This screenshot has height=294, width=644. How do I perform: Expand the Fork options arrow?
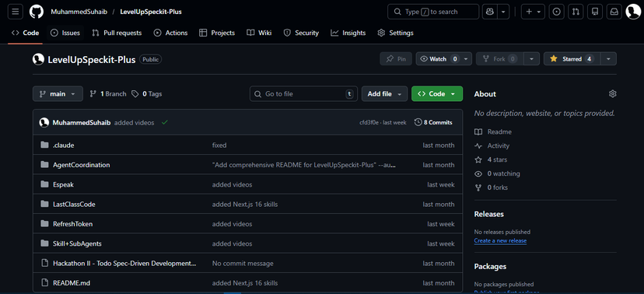531,59
